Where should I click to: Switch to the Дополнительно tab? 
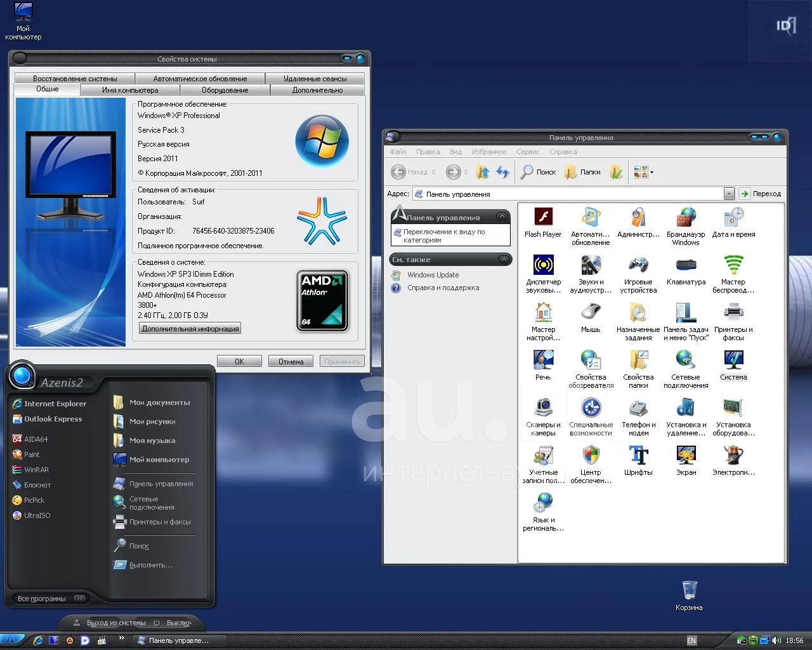click(318, 90)
